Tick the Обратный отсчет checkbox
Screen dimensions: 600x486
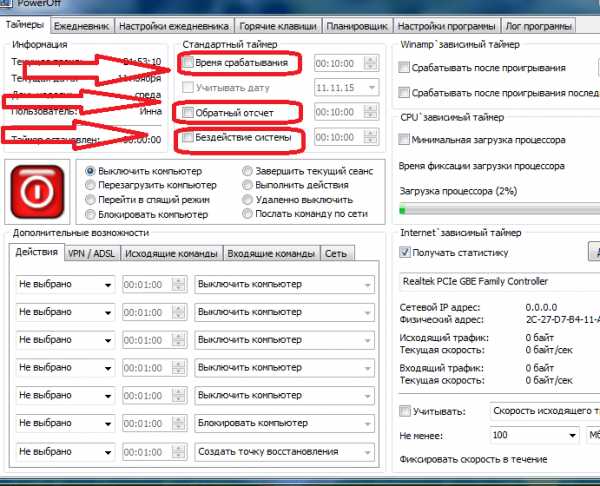(188, 112)
